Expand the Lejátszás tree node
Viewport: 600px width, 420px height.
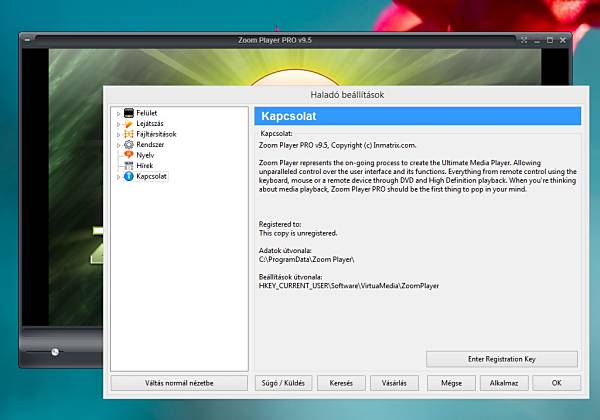pyautogui.click(x=118, y=124)
